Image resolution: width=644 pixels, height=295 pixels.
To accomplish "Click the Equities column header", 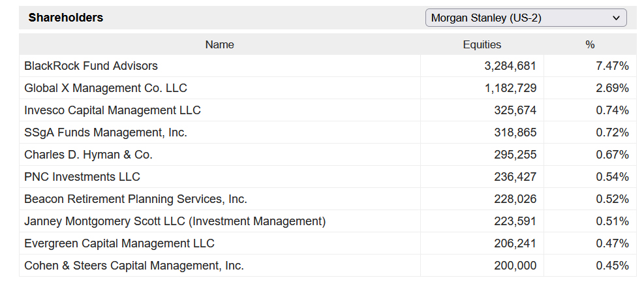I will click(x=482, y=44).
